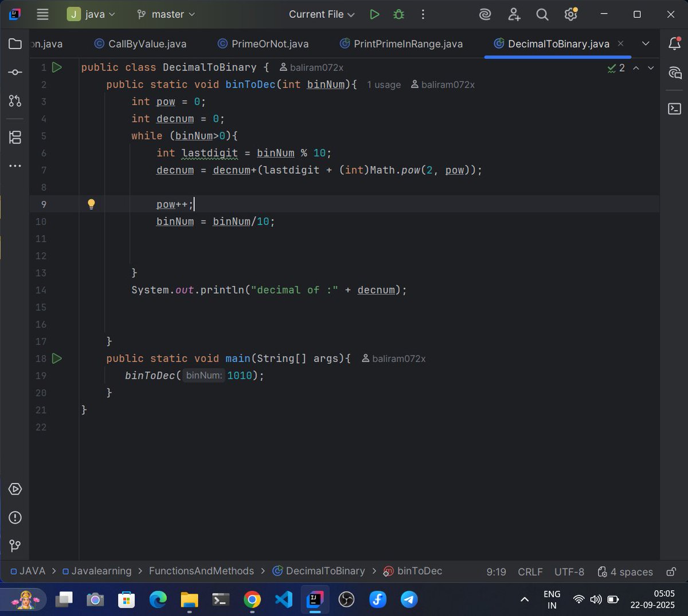688x616 pixels.
Task: Open the java project dropdown
Action: pos(92,14)
